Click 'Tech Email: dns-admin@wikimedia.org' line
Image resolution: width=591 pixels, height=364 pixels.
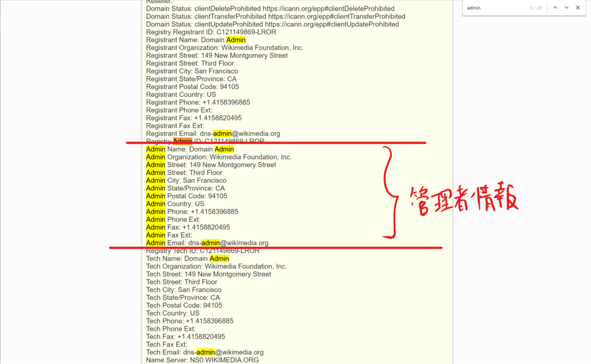(205, 352)
